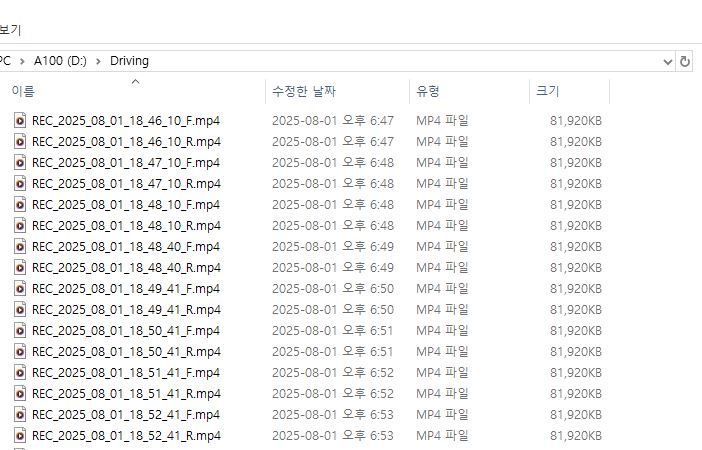Select file name REC_2025_08_01_18_48_40_R.mp4
702x450 pixels.
tap(126, 268)
